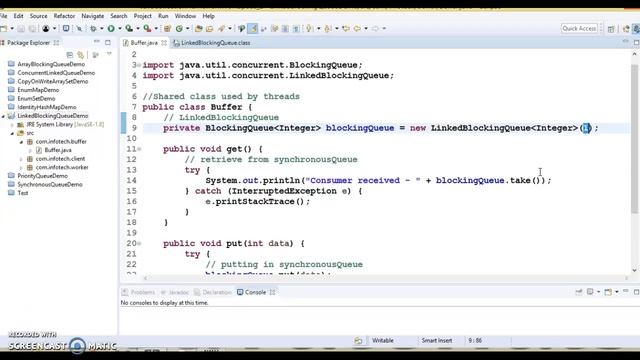Click the Coverage run icon in toolbar

point(129,29)
